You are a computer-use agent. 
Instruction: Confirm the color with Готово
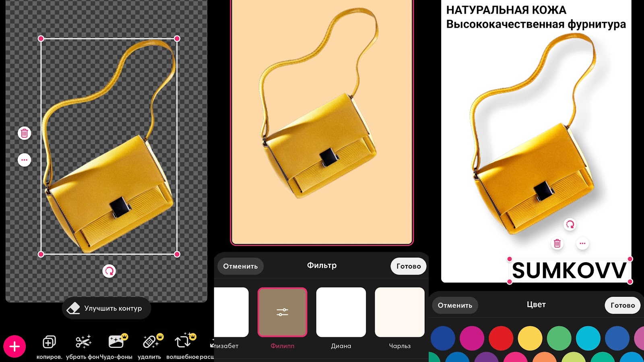click(x=622, y=305)
